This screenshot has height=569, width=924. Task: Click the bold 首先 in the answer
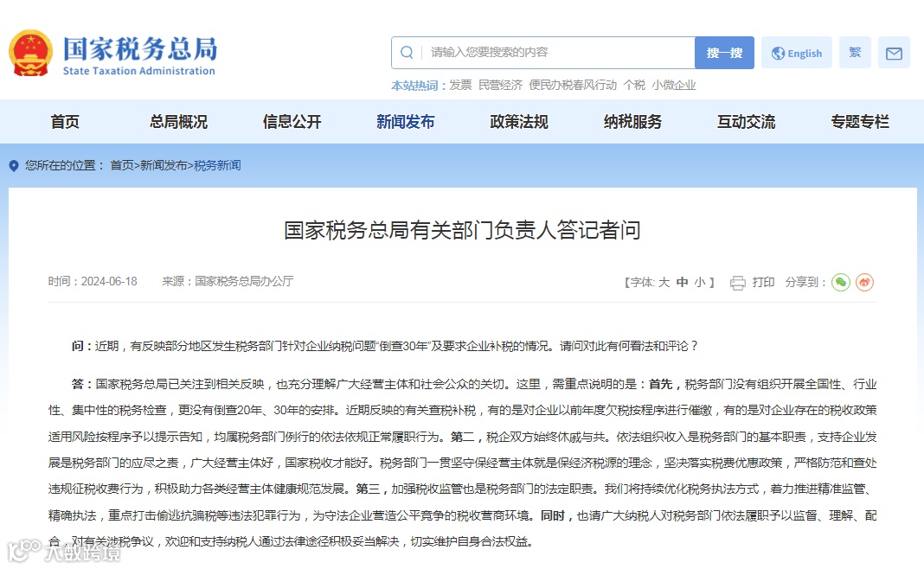click(x=661, y=384)
